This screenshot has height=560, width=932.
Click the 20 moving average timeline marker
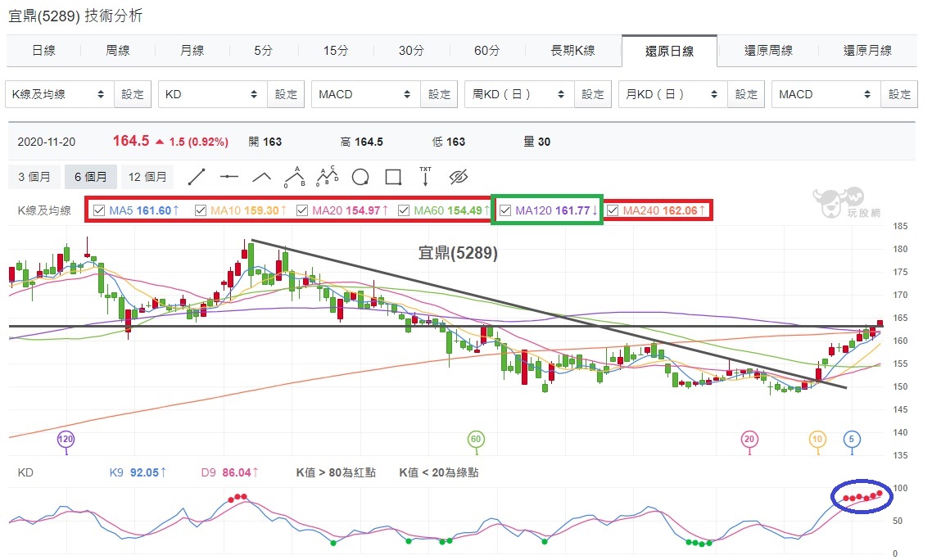tap(749, 440)
